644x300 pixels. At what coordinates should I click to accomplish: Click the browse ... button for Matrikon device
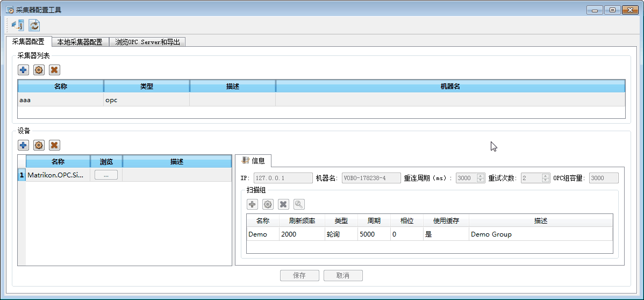106,175
